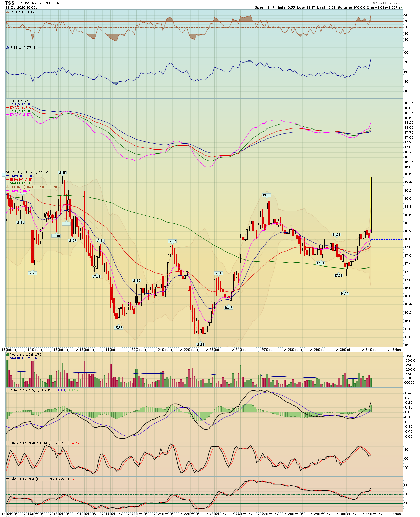The image size is (420, 517).
Task: Click the magenta EMA(9) swatch in TSSI:$ONE panel
Action: 8,115
